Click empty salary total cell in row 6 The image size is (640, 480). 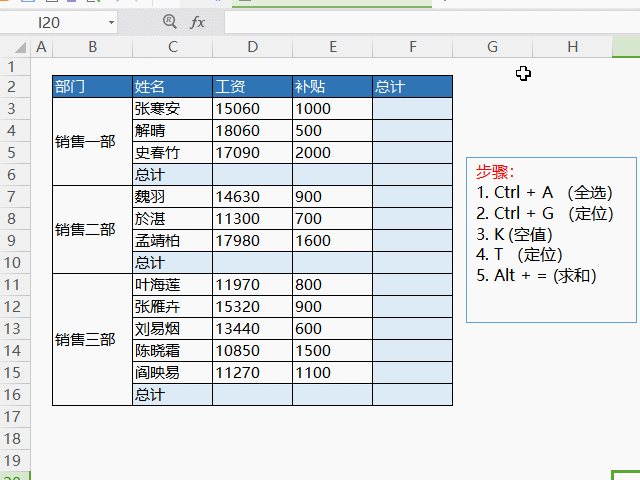click(253, 175)
